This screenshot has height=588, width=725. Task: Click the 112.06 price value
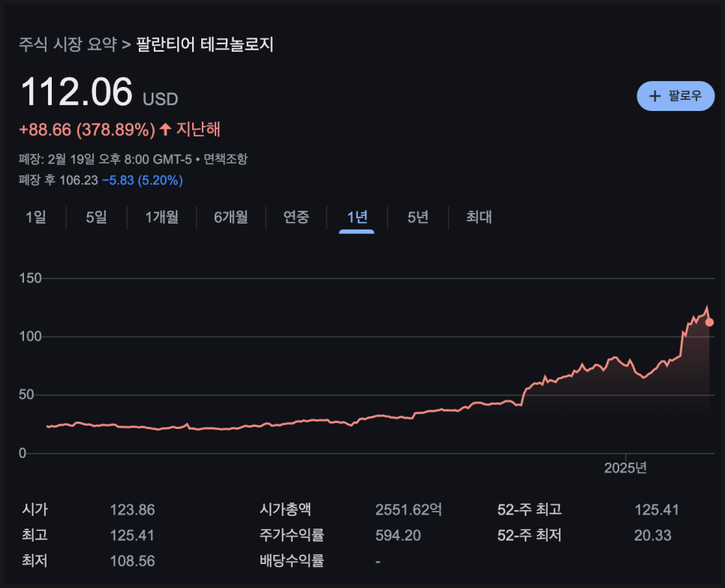pos(77,92)
